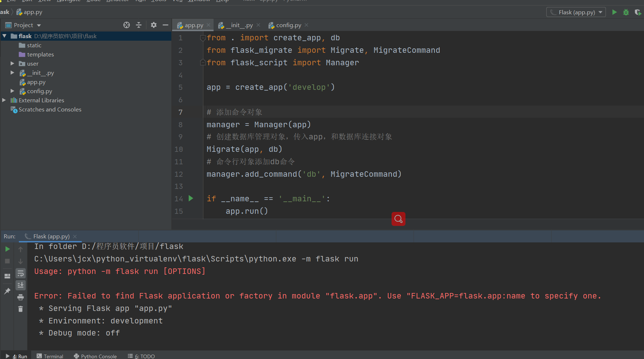Pin the Run tab
Screen dimensions: 644x359
(x=7, y=291)
